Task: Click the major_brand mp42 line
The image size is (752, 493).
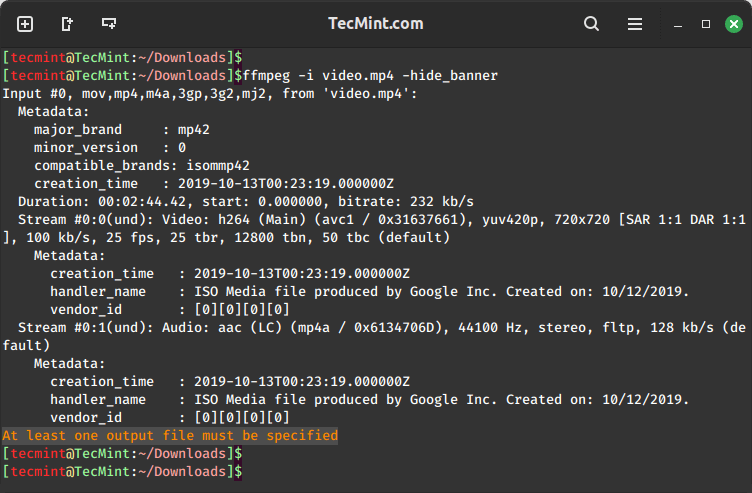Action: pyautogui.click(x=122, y=129)
